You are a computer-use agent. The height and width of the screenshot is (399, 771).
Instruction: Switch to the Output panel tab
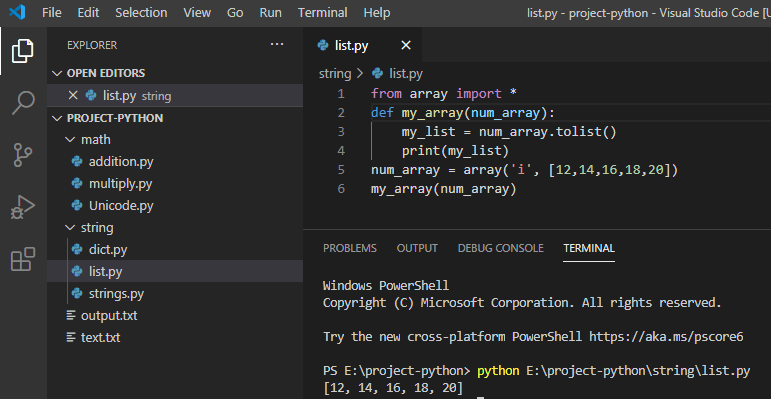pos(417,248)
